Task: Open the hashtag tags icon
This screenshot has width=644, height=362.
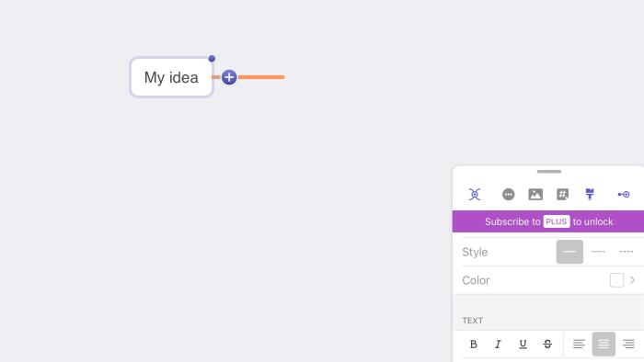Action: 562,195
